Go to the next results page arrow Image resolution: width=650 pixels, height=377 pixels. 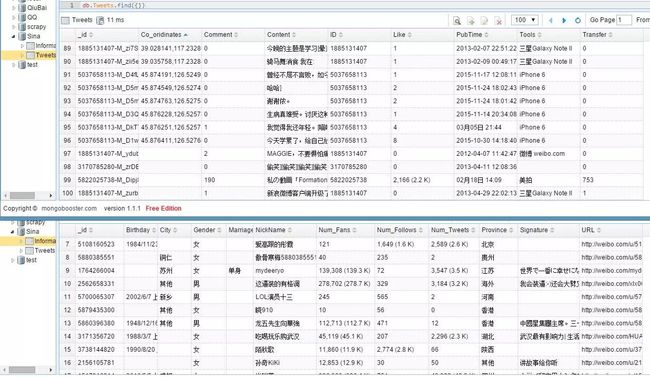[564, 20]
